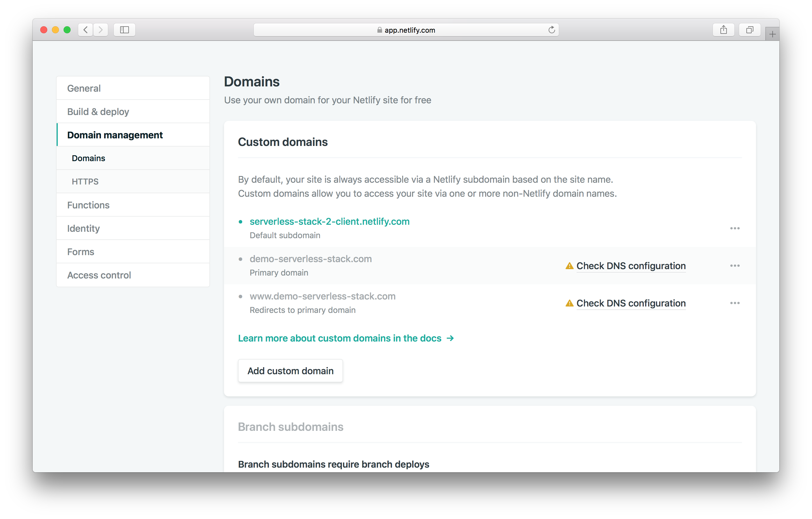Select the HTTPS sub-item
This screenshot has height=519, width=812.
coord(85,182)
